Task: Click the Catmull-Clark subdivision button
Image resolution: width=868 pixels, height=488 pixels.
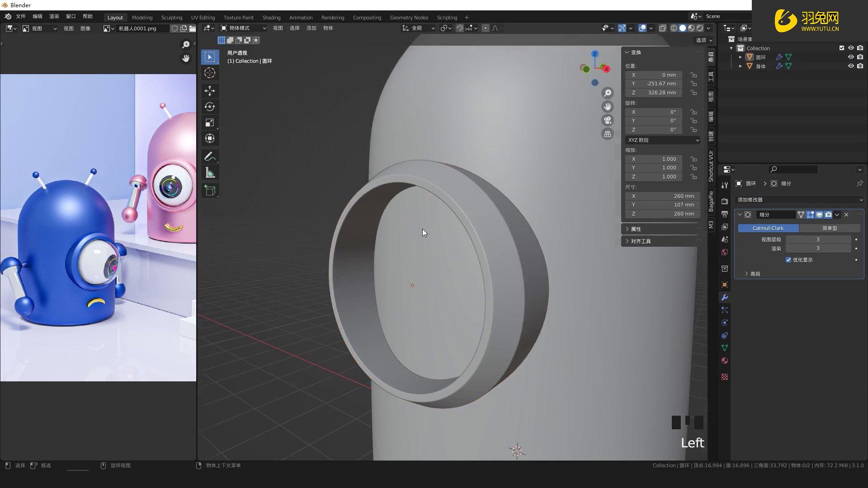Action: coord(767,228)
